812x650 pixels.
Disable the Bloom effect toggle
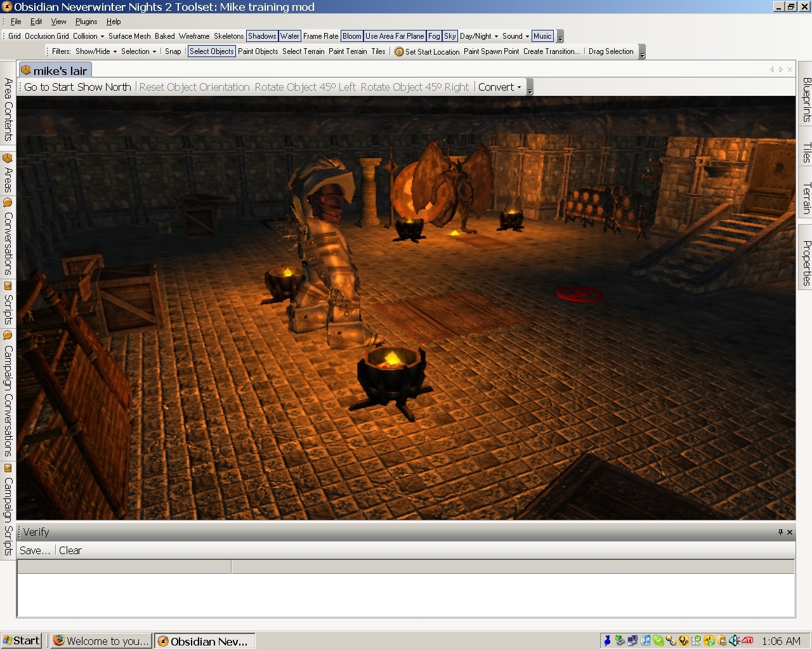(x=351, y=36)
